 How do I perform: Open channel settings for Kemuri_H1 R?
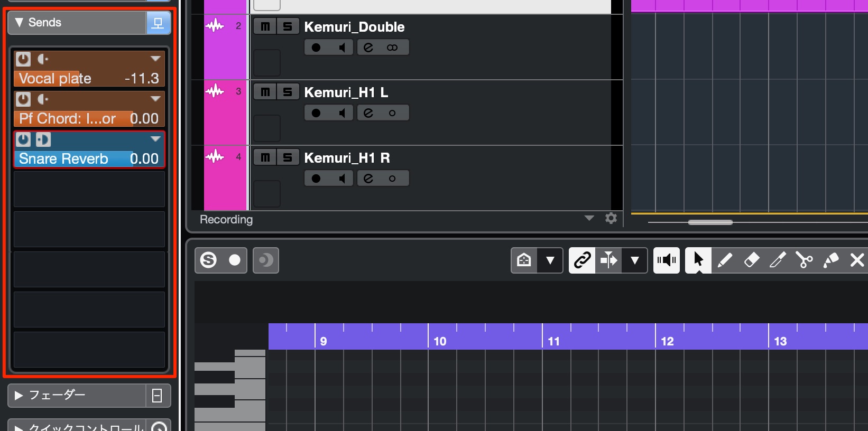368,179
